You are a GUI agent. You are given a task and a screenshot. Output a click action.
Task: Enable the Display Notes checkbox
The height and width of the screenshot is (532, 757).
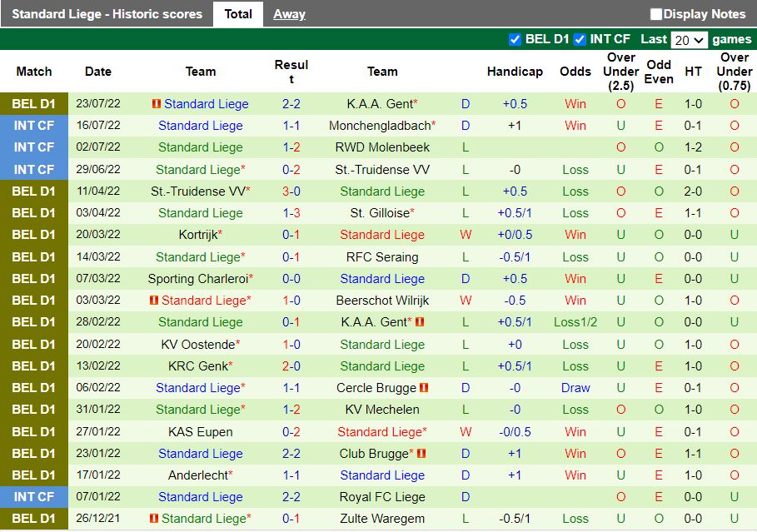pos(657,13)
